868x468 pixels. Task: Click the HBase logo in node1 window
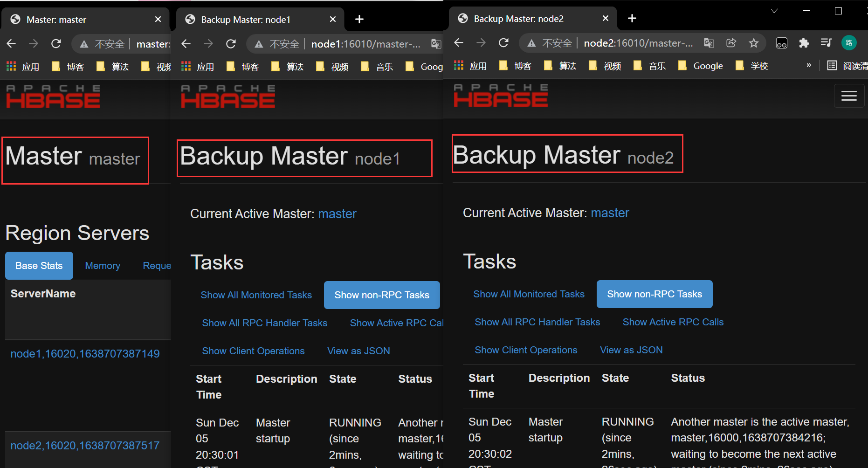(228, 96)
